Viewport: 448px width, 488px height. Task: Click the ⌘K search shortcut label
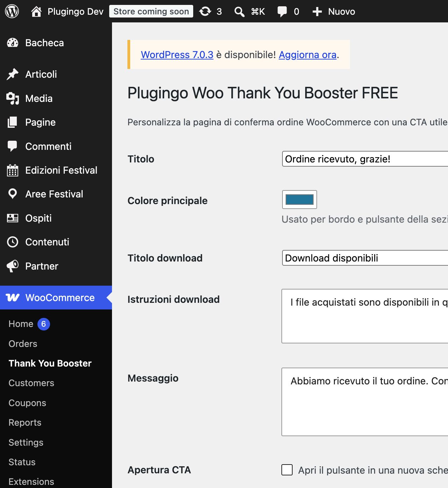[258, 12]
